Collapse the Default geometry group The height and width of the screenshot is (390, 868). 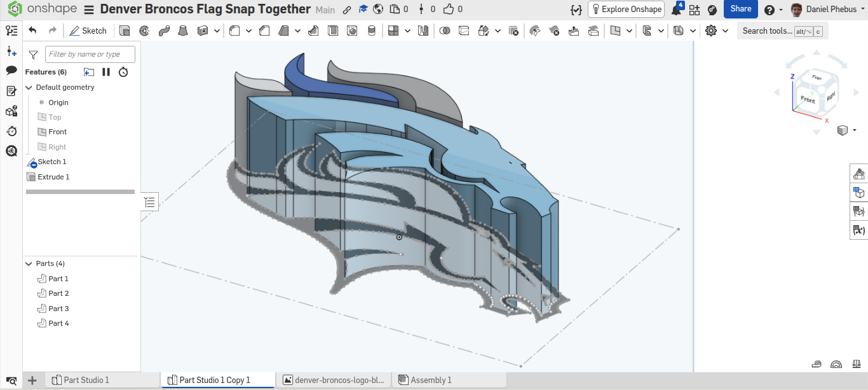click(x=29, y=87)
